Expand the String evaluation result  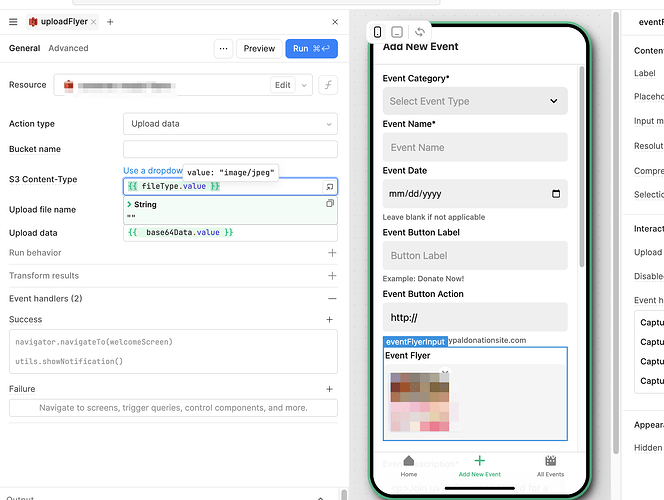(x=129, y=204)
